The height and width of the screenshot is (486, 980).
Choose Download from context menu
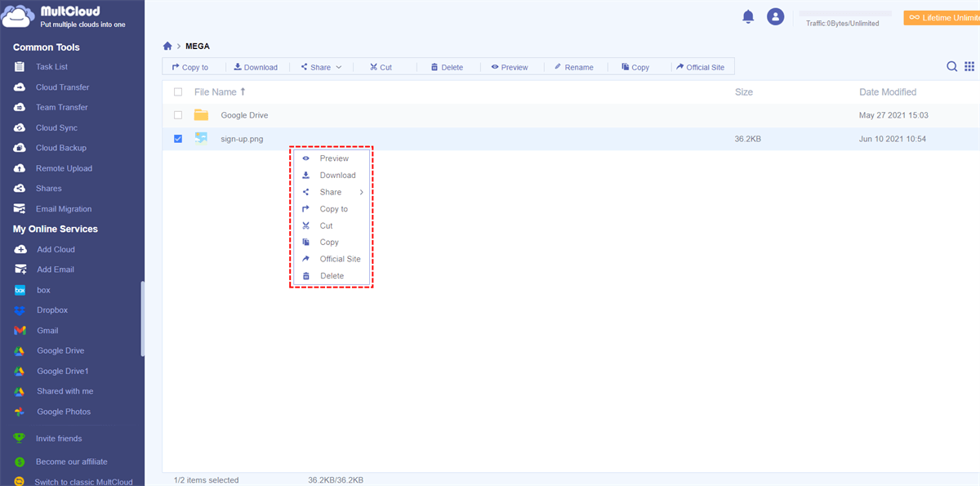[332, 176]
